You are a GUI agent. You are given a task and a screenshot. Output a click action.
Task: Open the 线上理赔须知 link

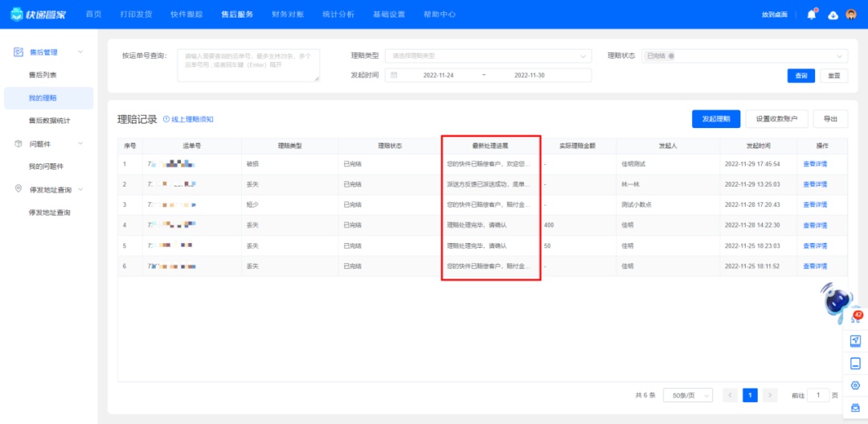pyautogui.click(x=188, y=119)
